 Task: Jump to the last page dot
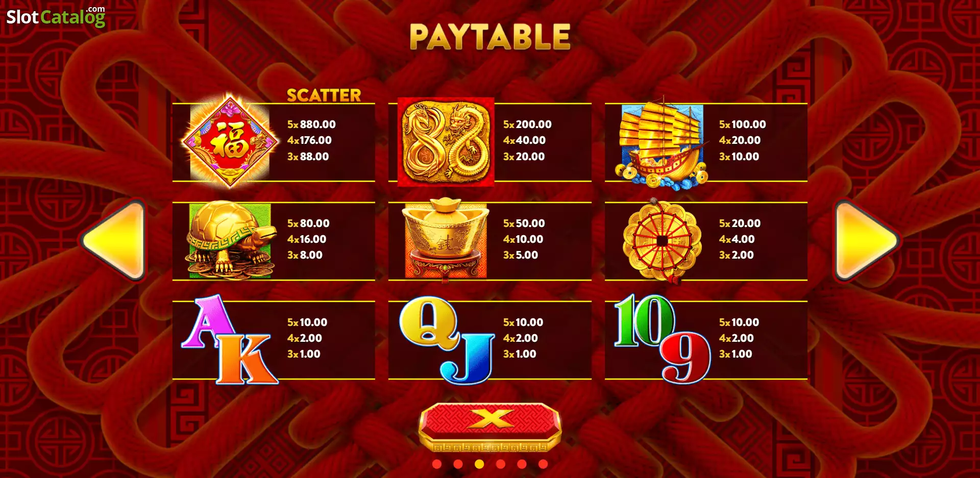543,464
